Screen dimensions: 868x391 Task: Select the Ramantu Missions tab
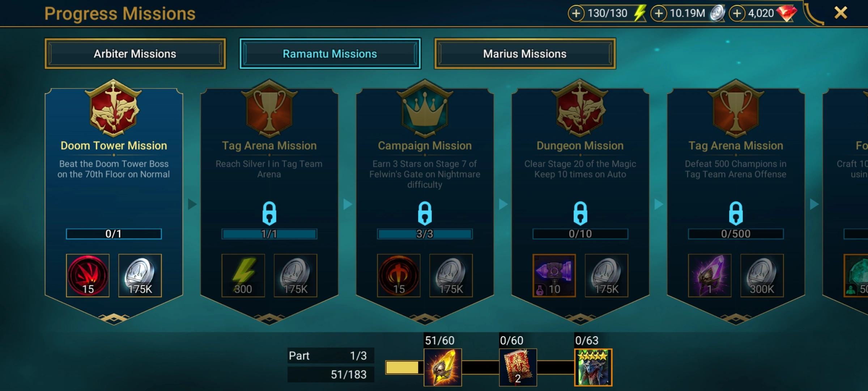(330, 54)
